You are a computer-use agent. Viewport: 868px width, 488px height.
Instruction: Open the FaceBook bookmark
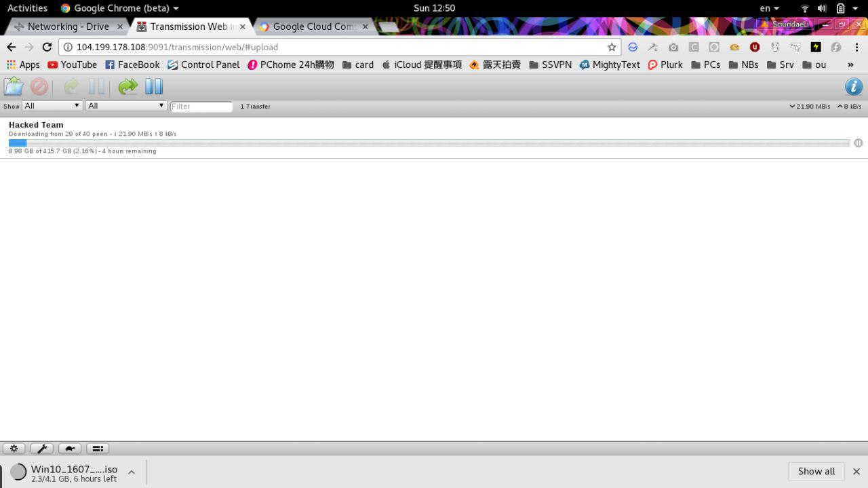click(x=132, y=64)
